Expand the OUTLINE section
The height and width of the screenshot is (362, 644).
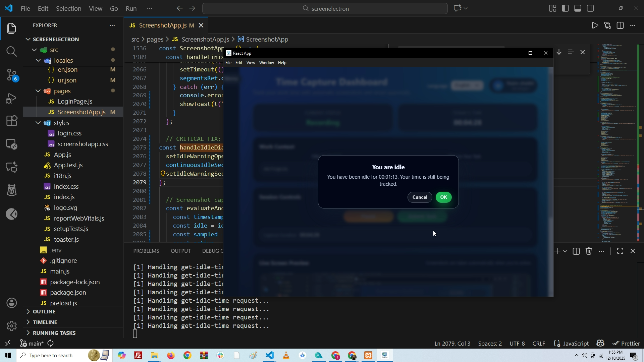(x=44, y=311)
